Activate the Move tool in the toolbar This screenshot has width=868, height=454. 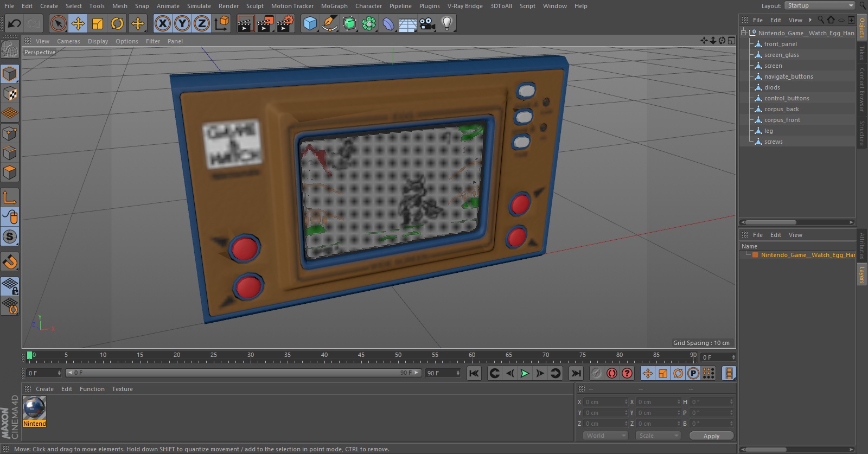pyautogui.click(x=78, y=23)
